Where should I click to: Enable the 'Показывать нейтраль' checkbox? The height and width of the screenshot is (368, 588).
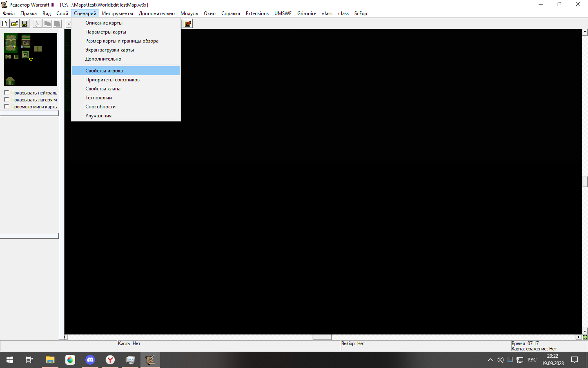tap(7, 92)
